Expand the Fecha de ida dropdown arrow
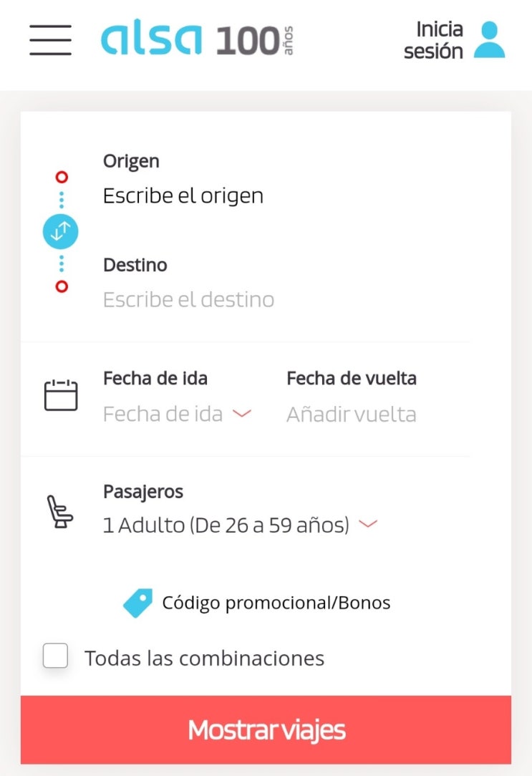 click(242, 413)
